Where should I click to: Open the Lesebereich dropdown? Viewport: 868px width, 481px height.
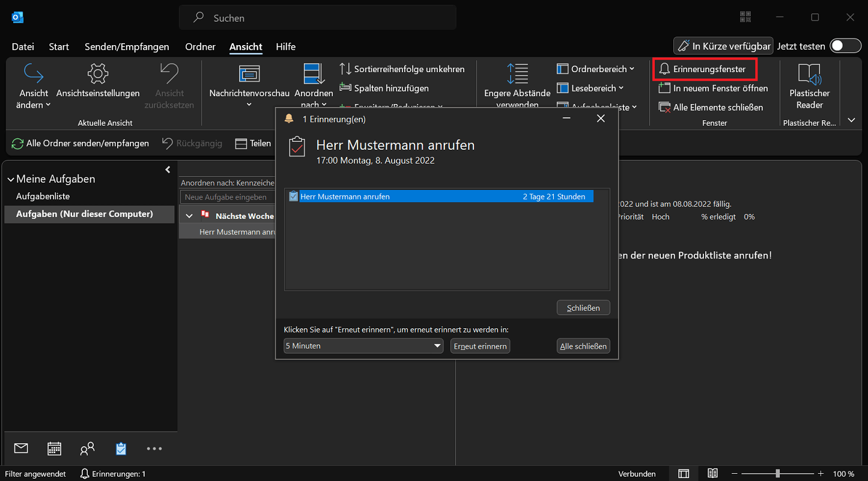point(590,88)
